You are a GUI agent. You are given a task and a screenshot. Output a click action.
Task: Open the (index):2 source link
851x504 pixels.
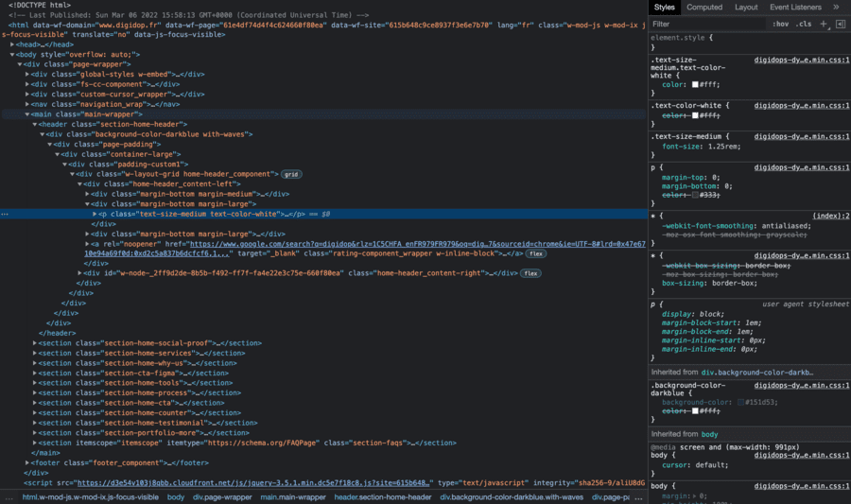click(x=830, y=216)
